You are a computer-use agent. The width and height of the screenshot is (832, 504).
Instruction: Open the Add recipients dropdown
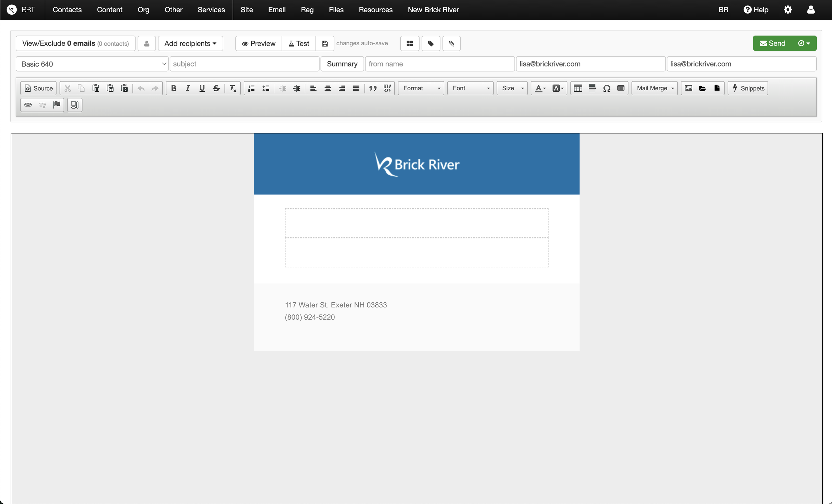click(190, 44)
